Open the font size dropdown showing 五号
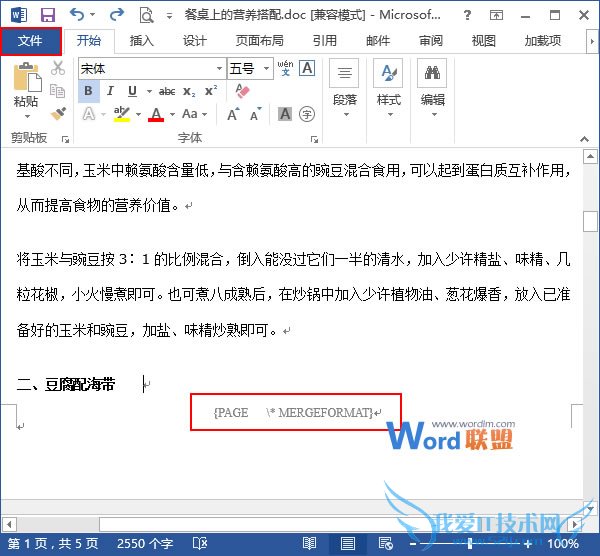 [x=266, y=68]
